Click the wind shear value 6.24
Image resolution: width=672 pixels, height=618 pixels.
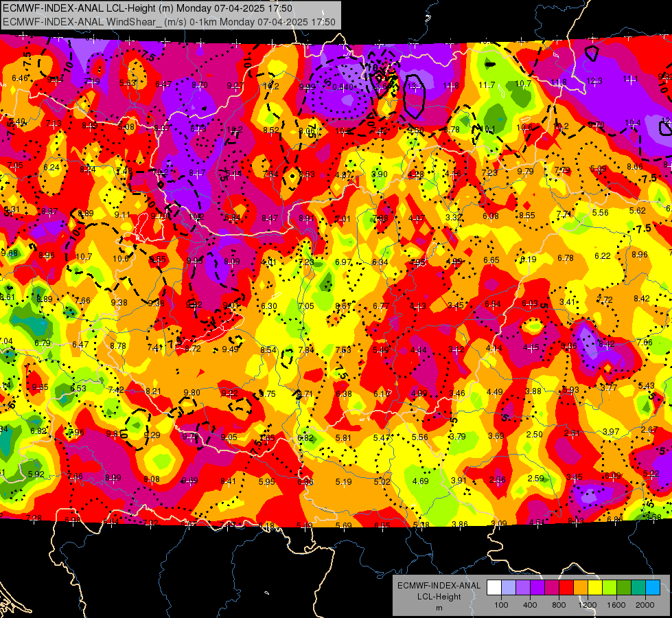coord(51,168)
